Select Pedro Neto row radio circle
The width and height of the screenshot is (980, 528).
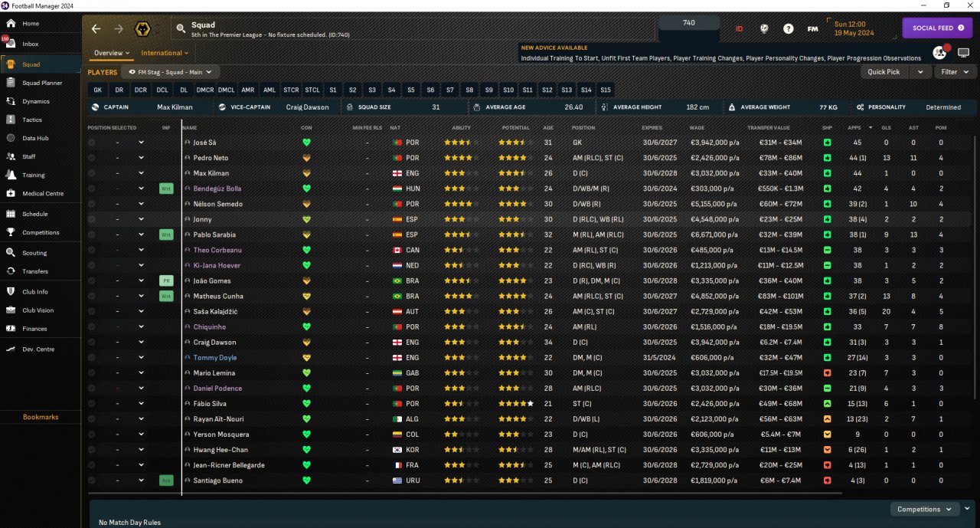pyautogui.click(x=92, y=158)
